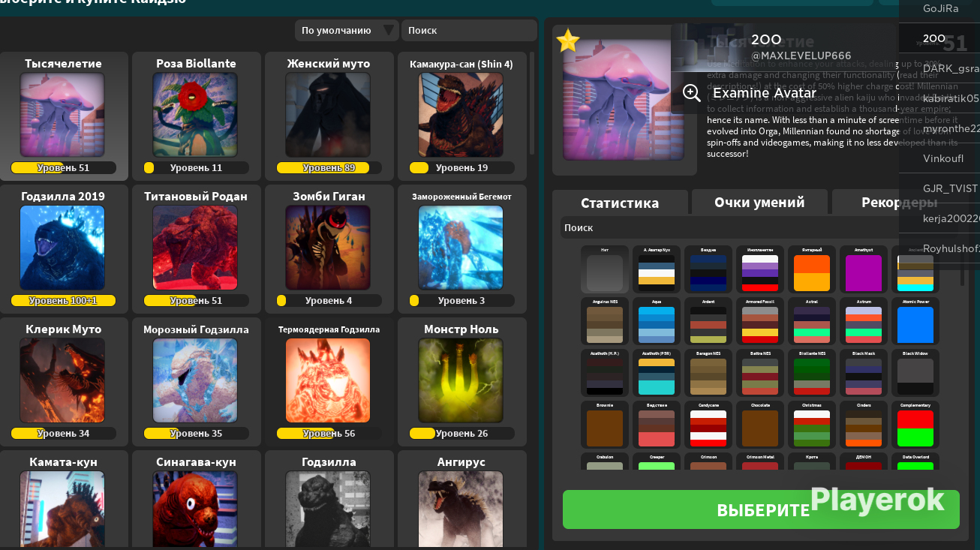Choose the Годзилла 2019 kaiju card

click(64, 249)
